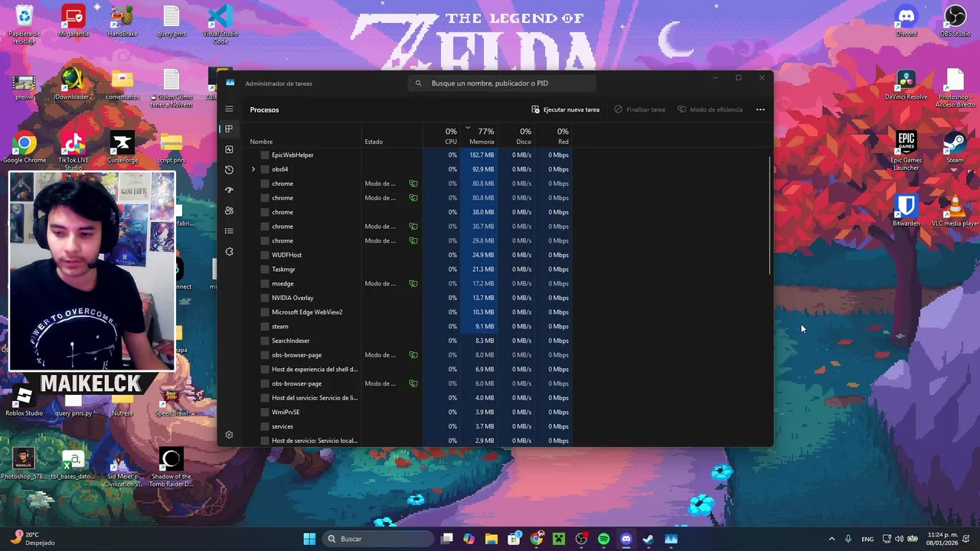Open Startup apps page in sidebar

229,190
